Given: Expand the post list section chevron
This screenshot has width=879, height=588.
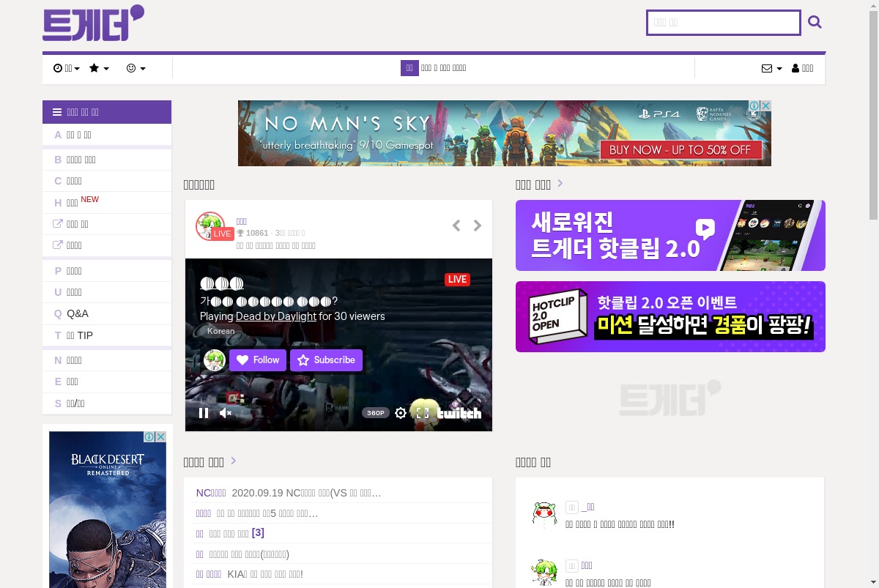Looking at the screenshot, I should coord(234,461).
